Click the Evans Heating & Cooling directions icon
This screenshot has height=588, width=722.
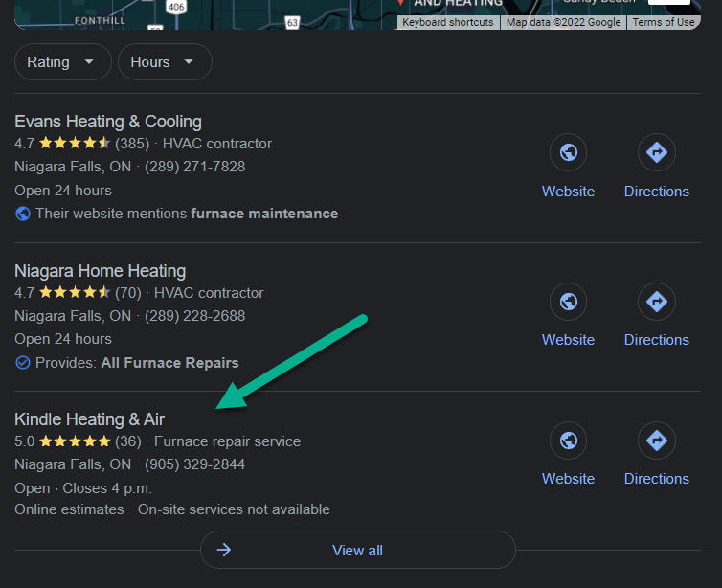pos(656,152)
